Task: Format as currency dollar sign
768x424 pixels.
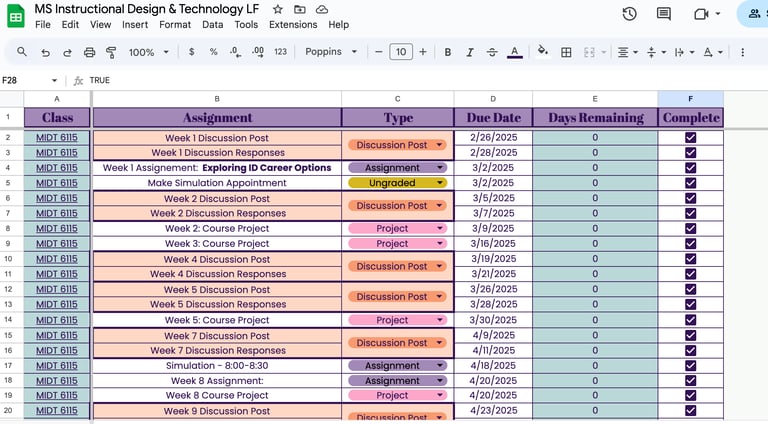Action: [192, 51]
